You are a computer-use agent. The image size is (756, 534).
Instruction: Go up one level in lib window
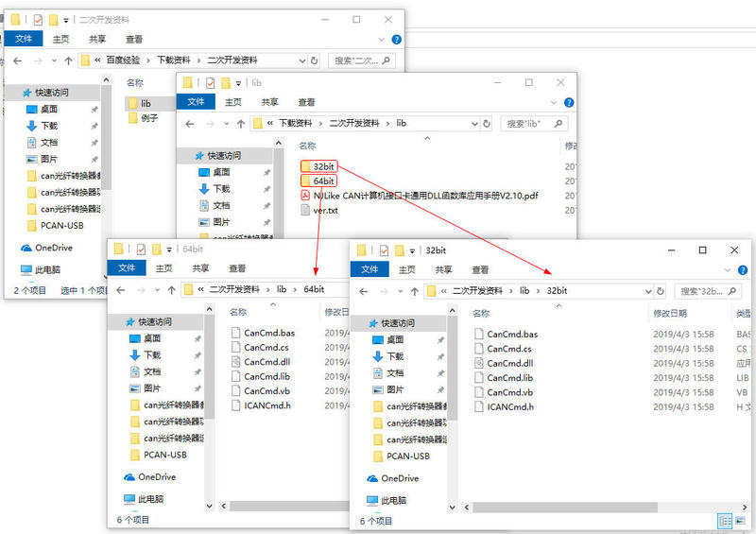(x=241, y=124)
